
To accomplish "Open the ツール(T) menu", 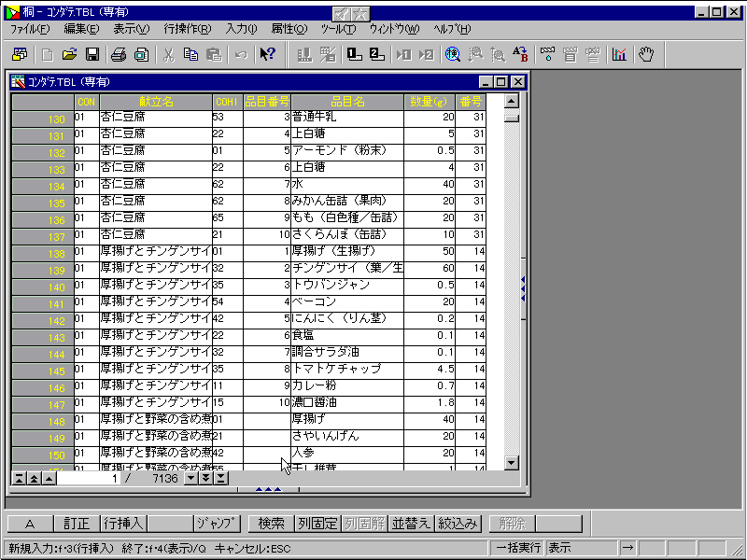I will coord(337,29).
